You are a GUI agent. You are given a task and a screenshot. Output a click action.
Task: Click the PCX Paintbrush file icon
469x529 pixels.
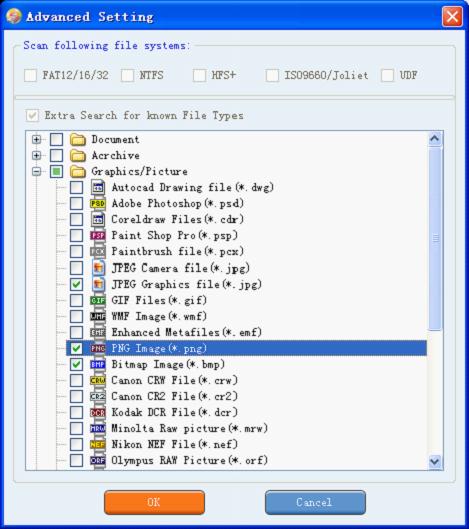click(98, 252)
